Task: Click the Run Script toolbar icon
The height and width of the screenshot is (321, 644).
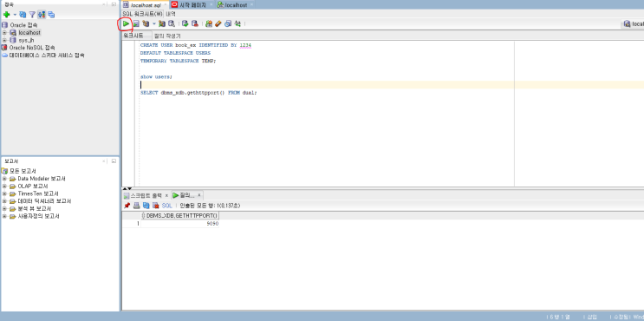Action: click(x=136, y=23)
